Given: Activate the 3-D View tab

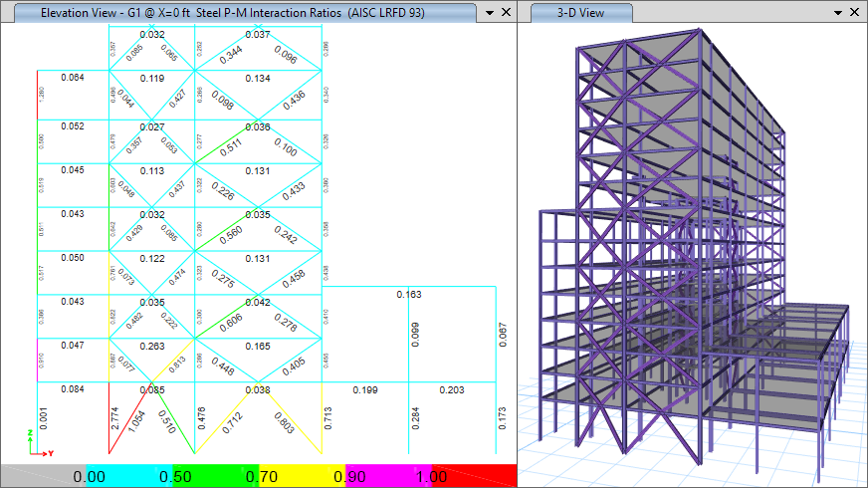Looking at the screenshot, I should click(x=582, y=13).
